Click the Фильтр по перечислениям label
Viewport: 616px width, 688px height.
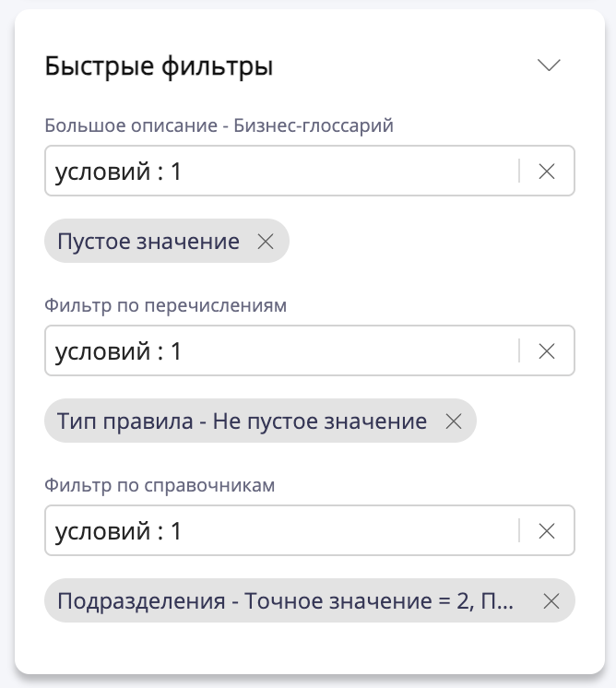pos(166,306)
